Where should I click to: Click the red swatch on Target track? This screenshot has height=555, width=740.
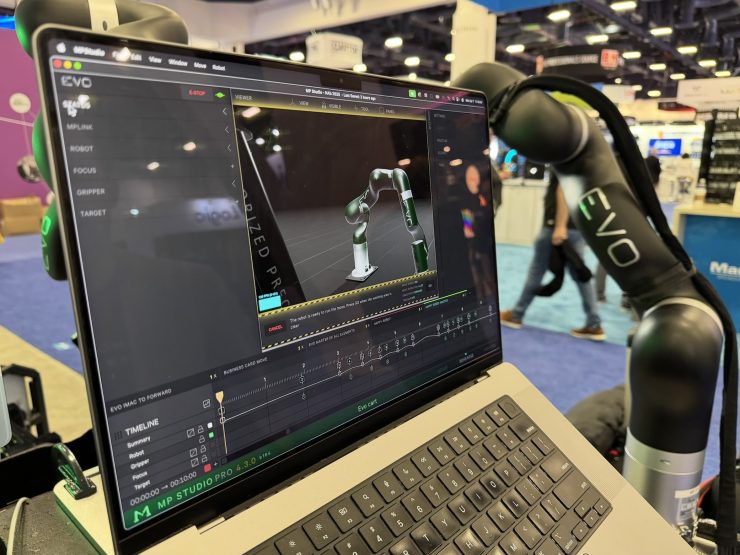pos(207,468)
